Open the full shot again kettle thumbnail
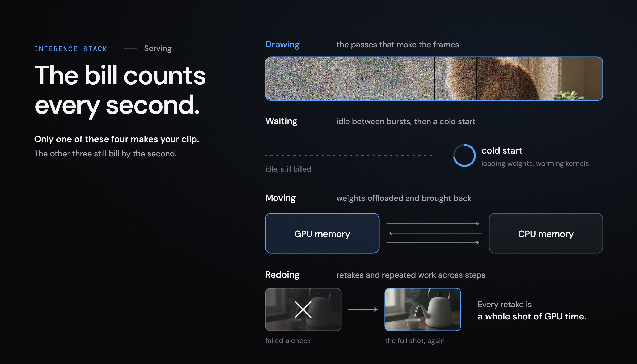 pyautogui.click(x=423, y=309)
